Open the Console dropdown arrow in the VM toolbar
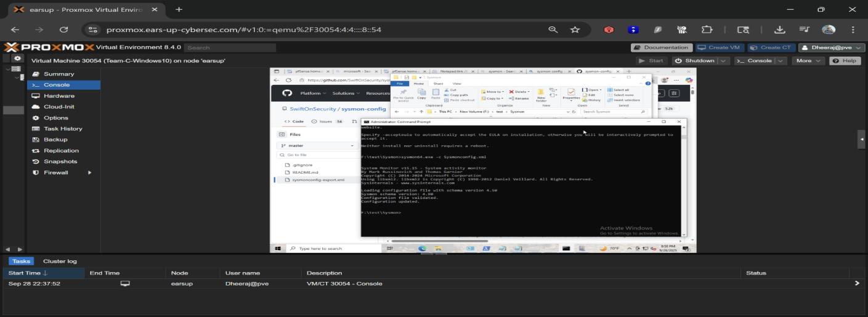868x317 pixels. (x=782, y=60)
